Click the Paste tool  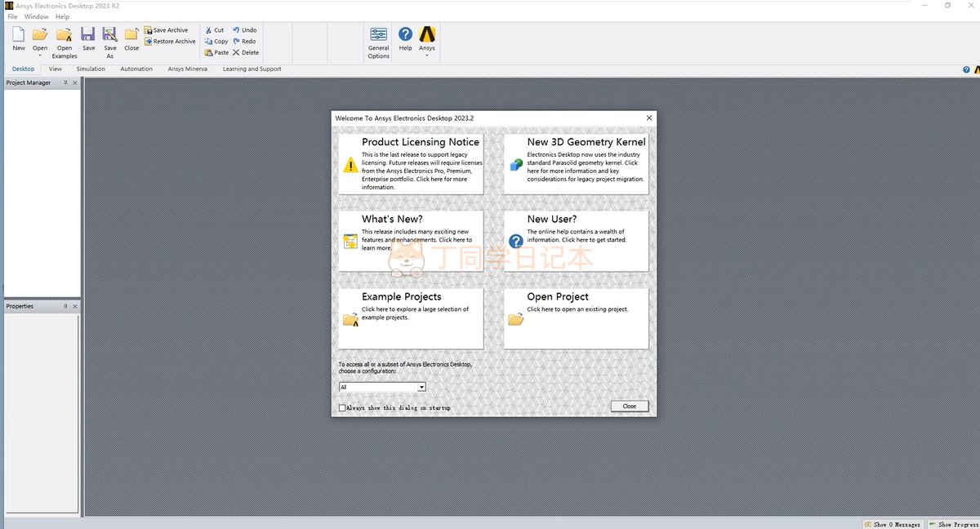coord(217,52)
